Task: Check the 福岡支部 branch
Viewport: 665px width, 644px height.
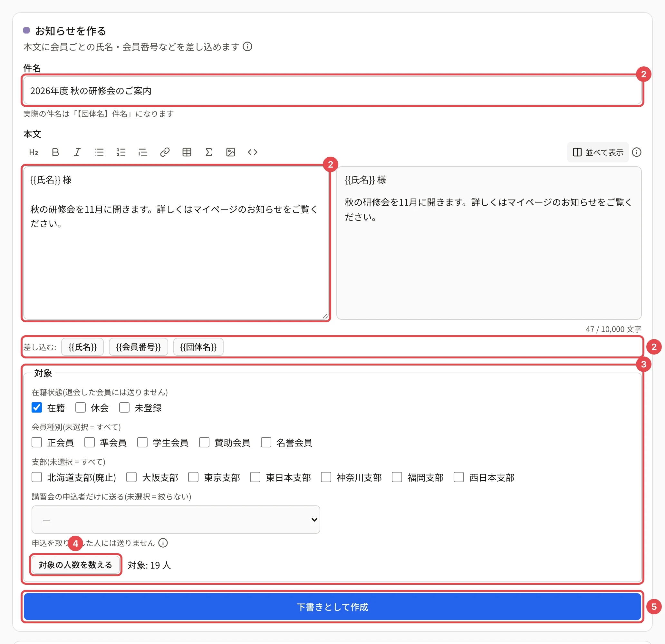Action: (397, 477)
